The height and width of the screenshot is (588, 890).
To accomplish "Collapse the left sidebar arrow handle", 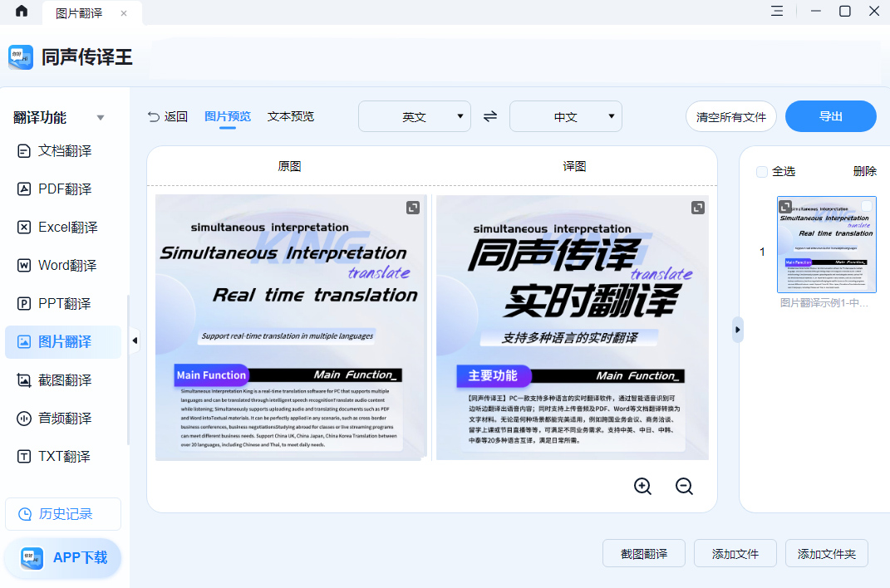I will 135,341.
